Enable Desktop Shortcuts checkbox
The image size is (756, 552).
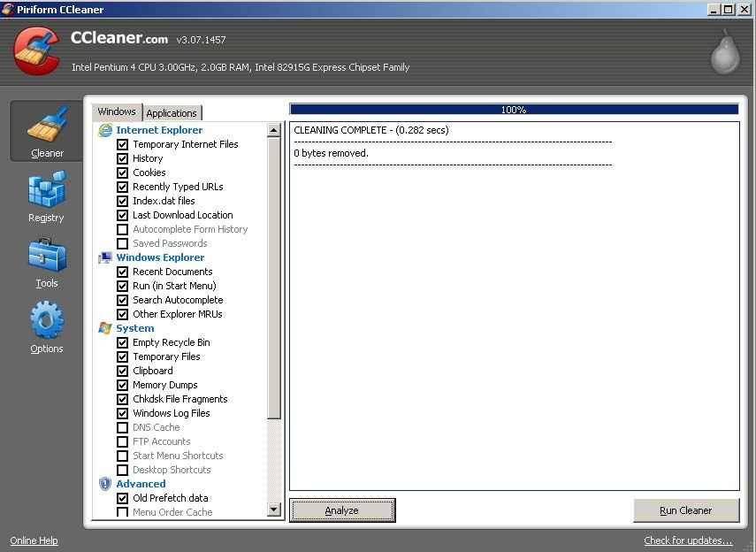(x=123, y=470)
